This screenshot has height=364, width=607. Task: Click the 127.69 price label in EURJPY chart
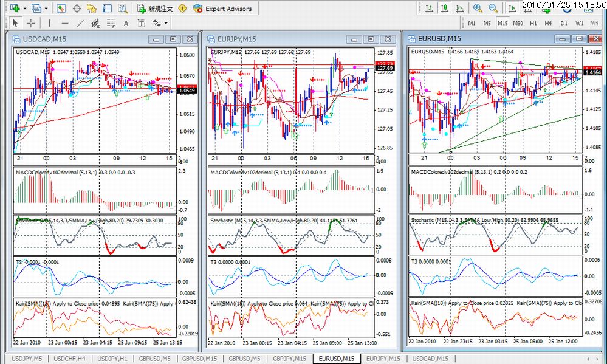click(x=385, y=68)
